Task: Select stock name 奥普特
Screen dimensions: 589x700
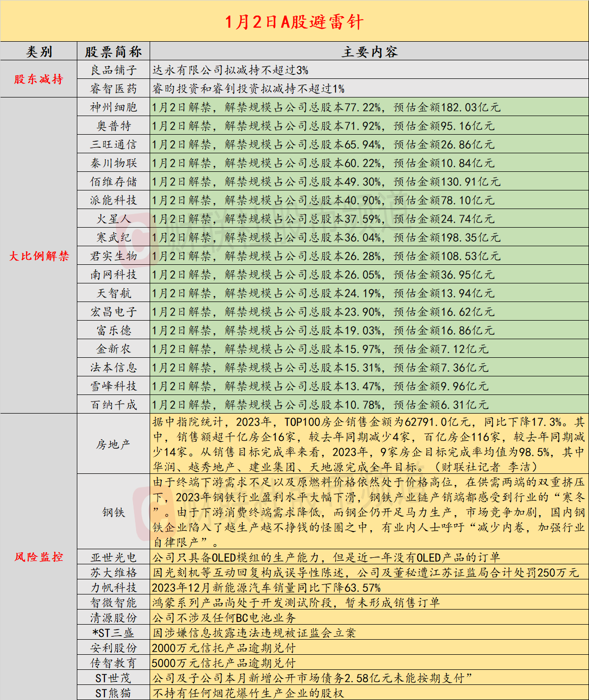Action: (113, 126)
